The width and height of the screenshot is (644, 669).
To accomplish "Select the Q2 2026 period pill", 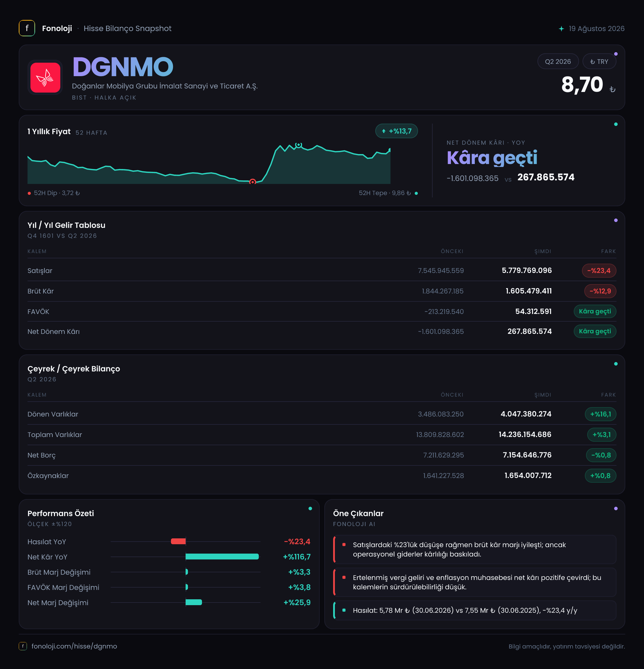I will click(x=558, y=62).
